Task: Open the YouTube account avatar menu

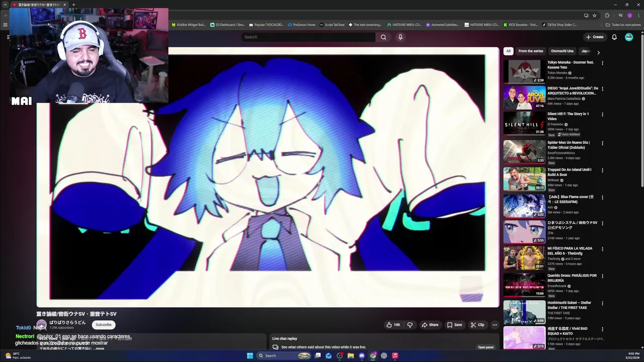Action: [x=629, y=37]
